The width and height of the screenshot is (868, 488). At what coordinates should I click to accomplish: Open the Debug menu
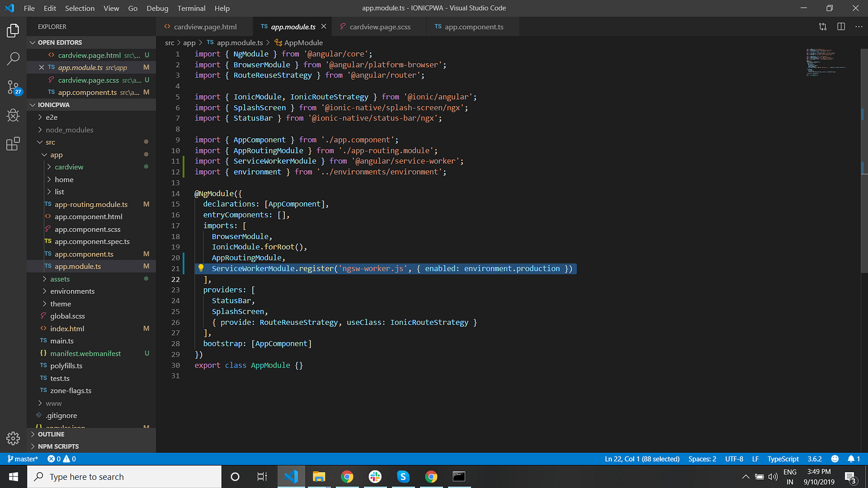(157, 8)
